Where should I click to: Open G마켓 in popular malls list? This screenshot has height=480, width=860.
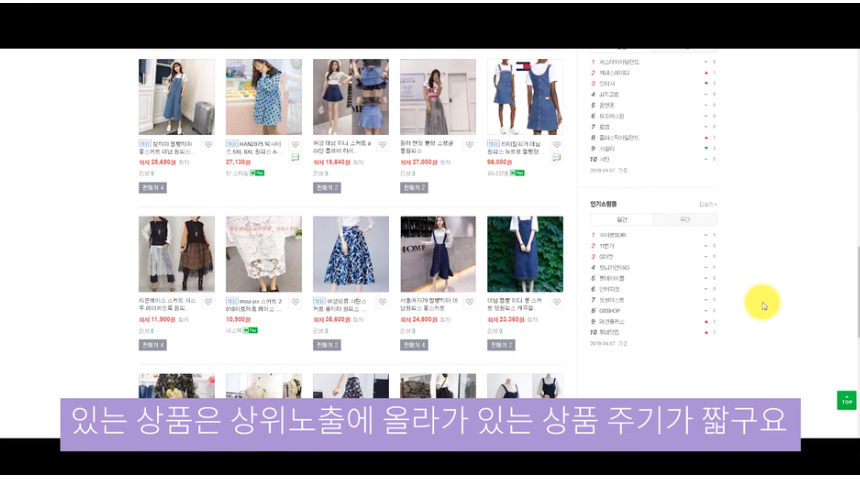[606, 257]
